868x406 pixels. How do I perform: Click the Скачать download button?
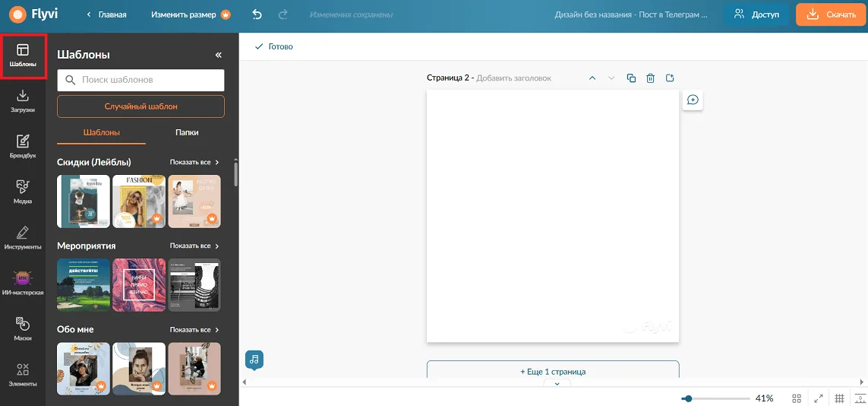[x=832, y=15]
